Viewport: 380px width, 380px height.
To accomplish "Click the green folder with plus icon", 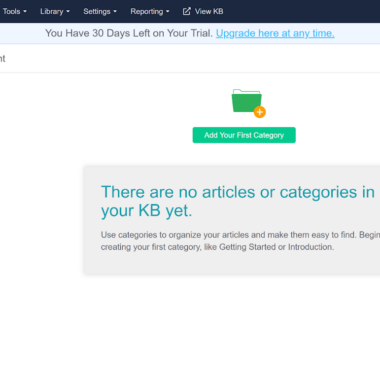I will [x=248, y=103].
